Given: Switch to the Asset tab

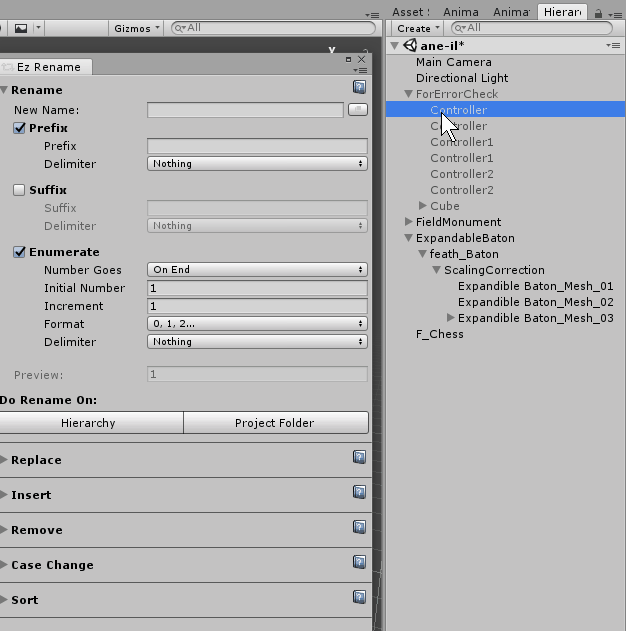Looking at the screenshot, I should coord(411,12).
